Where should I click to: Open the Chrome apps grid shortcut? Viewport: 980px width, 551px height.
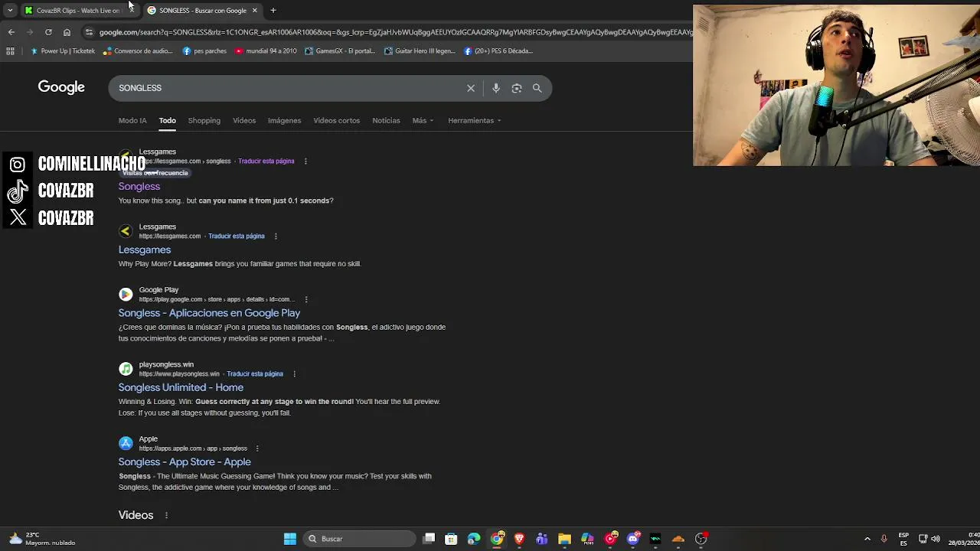(x=10, y=51)
